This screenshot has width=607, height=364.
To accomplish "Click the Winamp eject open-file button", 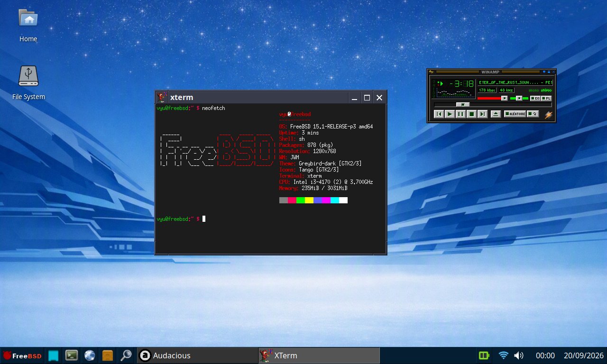I will point(496,114).
